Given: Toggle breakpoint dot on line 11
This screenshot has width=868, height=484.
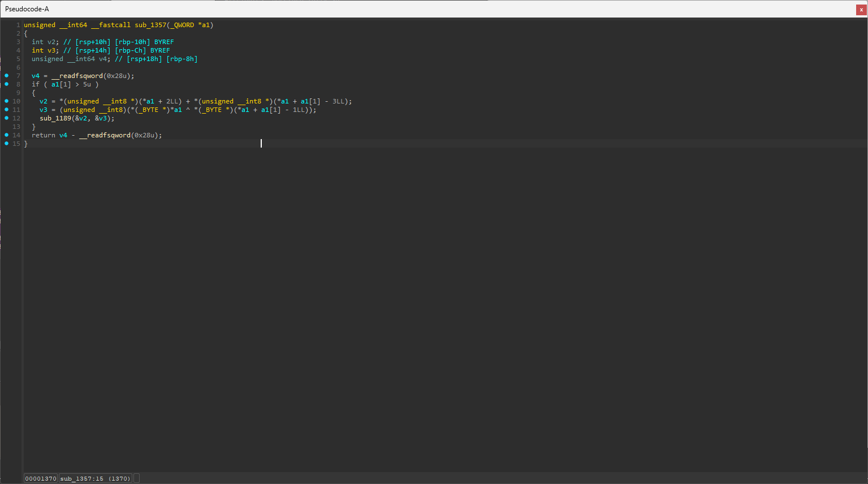Looking at the screenshot, I should pos(7,110).
